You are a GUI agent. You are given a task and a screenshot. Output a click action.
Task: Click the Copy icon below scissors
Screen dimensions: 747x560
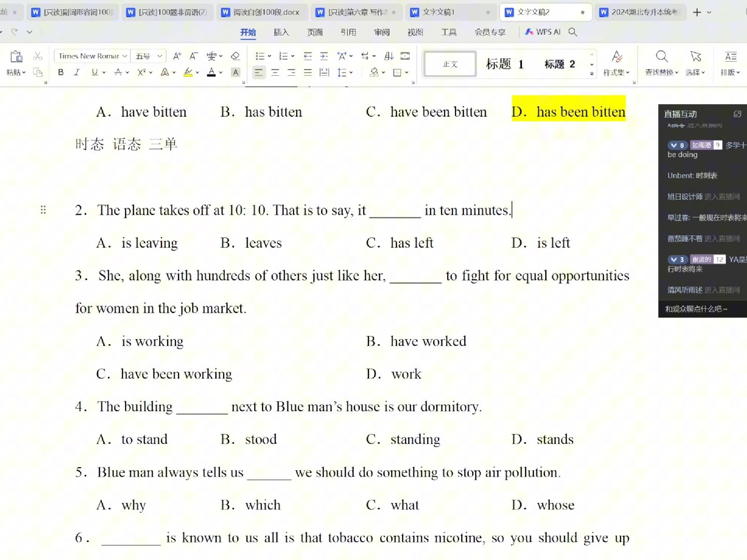(38, 72)
